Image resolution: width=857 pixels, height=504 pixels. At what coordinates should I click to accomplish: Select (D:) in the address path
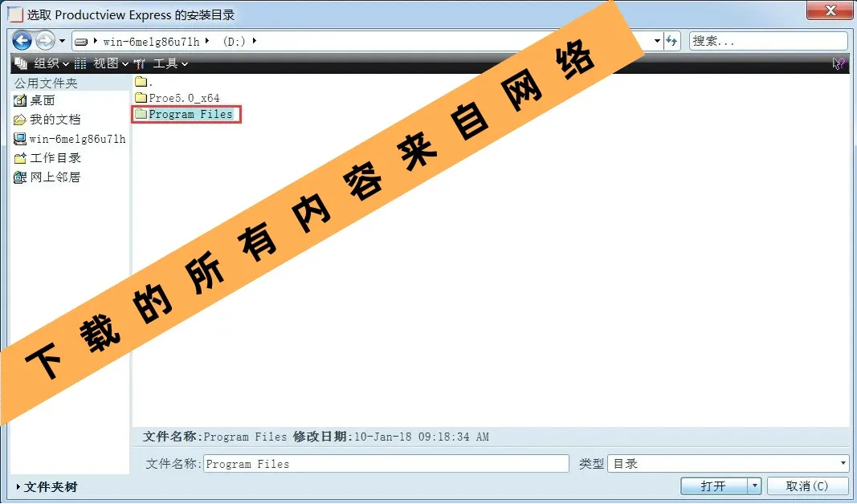click(234, 42)
